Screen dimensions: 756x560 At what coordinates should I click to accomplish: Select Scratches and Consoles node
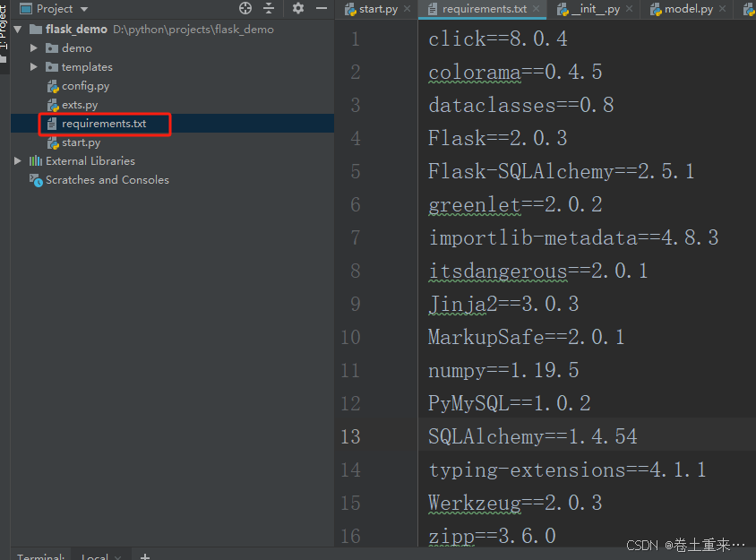(x=107, y=180)
